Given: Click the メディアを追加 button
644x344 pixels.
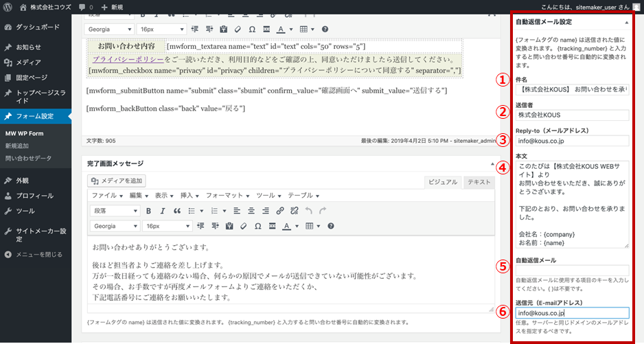Looking at the screenshot, I should pyautogui.click(x=116, y=181).
